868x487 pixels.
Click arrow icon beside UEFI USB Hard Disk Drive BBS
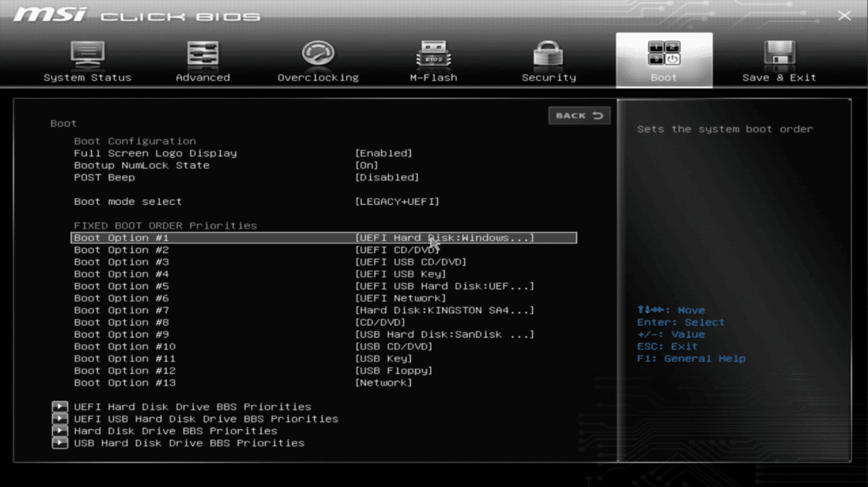[x=60, y=419]
